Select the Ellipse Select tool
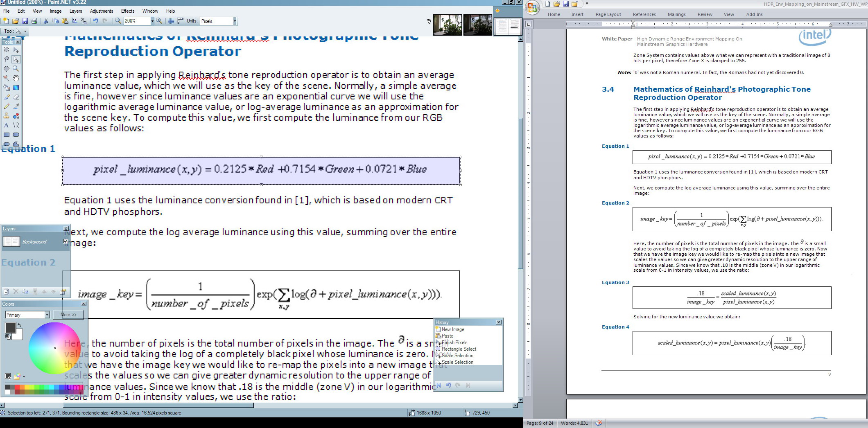This screenshot has width=868, height=428. pos(6,68)
